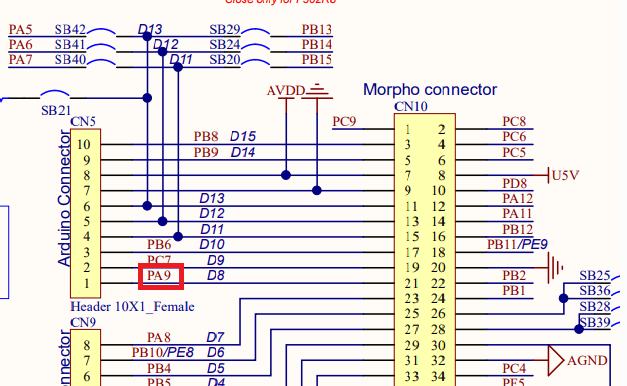Click solder bridge label SB20
Viewport: 627px width, 386px height.
tap(225, 60)
